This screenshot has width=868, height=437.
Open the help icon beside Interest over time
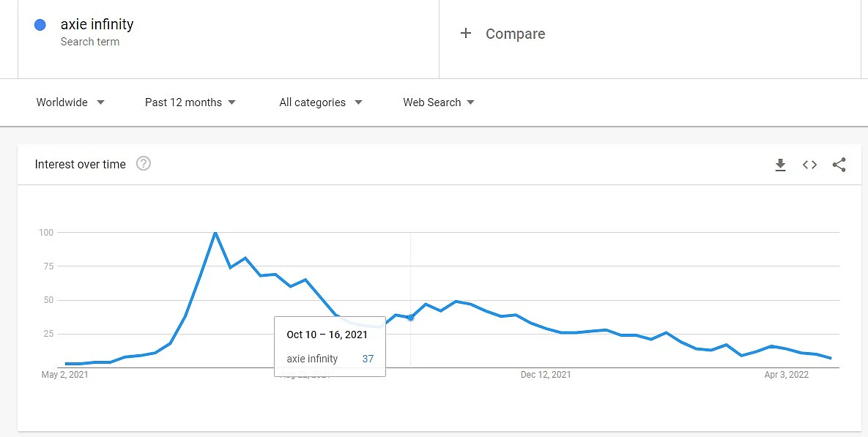[144, 164]
